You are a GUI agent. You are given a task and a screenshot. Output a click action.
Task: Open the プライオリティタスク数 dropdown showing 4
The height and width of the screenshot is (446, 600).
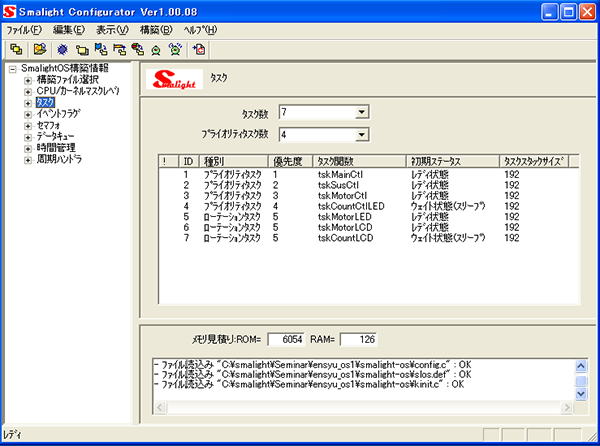click(x=361, y=135)
